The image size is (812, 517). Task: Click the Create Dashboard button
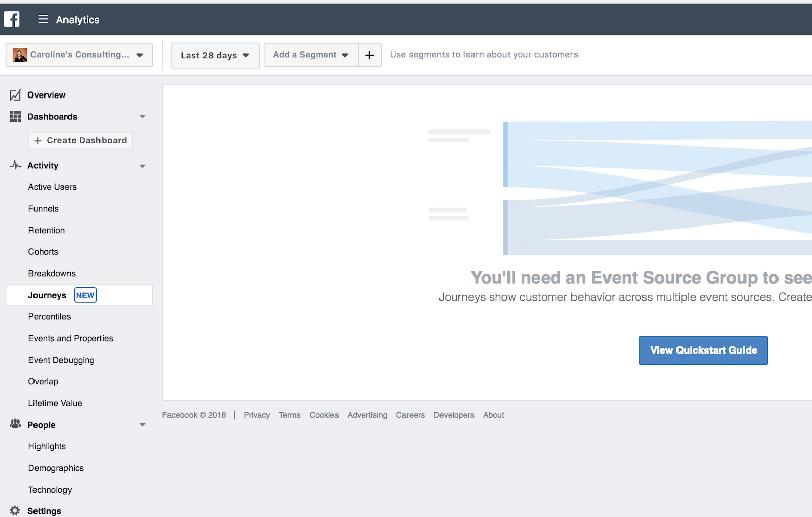81,140
